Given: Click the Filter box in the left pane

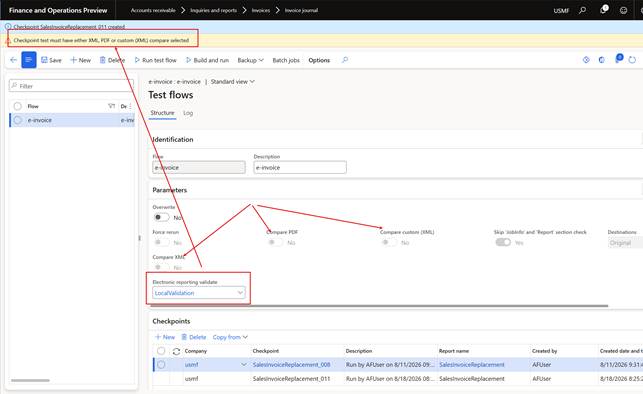Looking at the screenshot, I should [x=71, y=86].
